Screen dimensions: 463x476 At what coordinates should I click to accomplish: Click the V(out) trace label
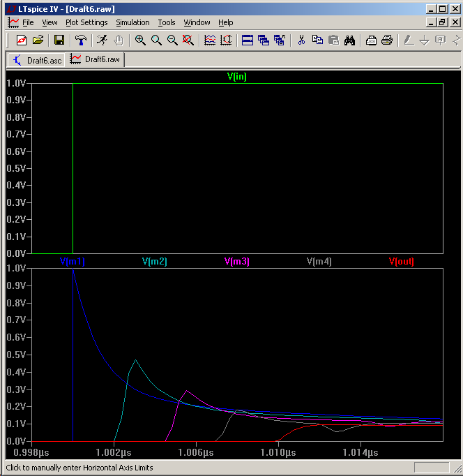(402, 261)
